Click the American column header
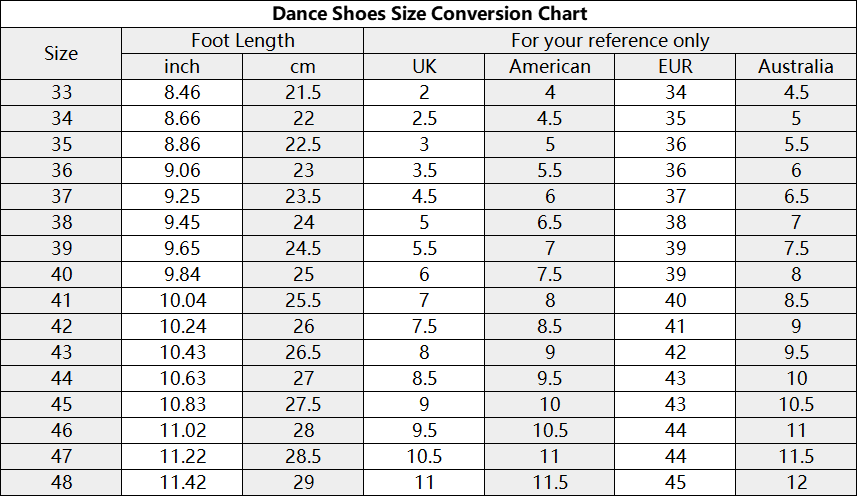The width and height of the screenshot is (857, 496). point(549,67)
